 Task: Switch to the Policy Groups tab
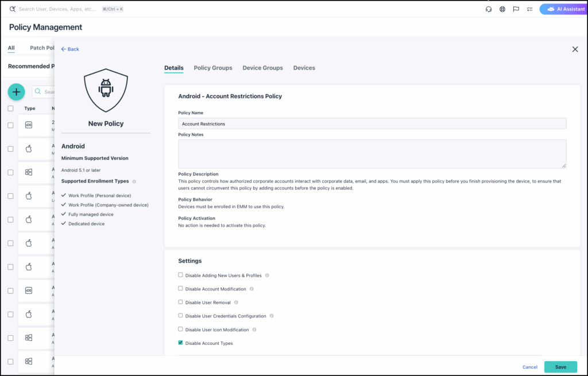click(213, 68)
